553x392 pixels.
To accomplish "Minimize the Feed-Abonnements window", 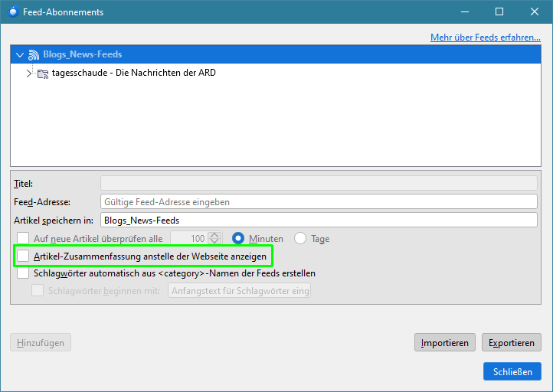I will pyautogui.click(x=465, y=12).
